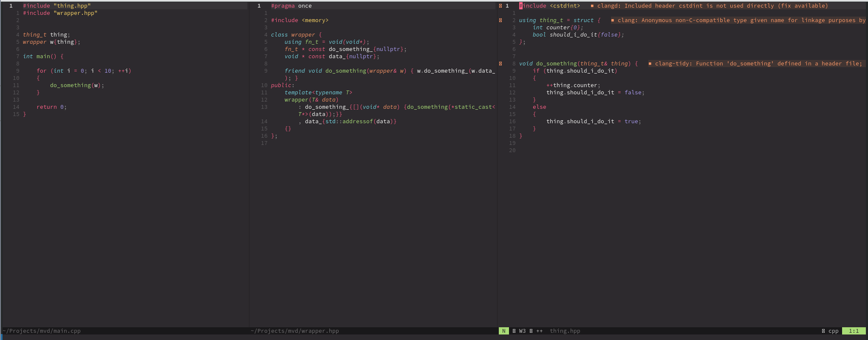
Task: Click 'class wrapper' declaration line
Action: pos(293,35)
